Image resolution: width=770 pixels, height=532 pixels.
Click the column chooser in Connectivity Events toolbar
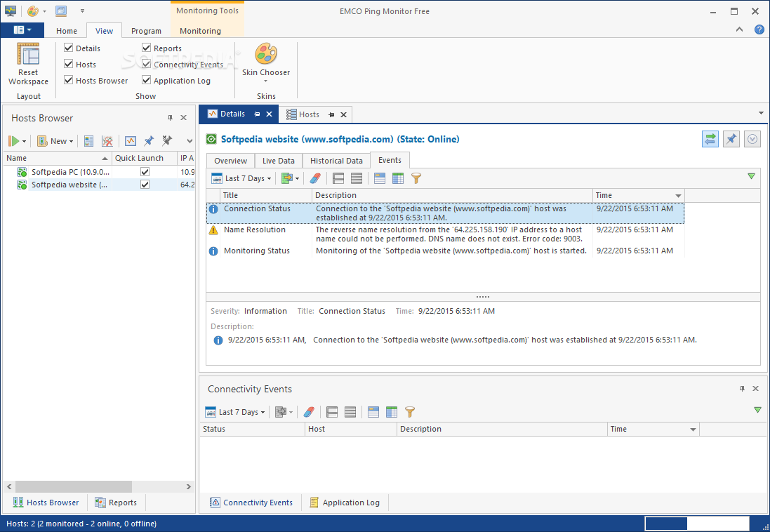[392, 412]
